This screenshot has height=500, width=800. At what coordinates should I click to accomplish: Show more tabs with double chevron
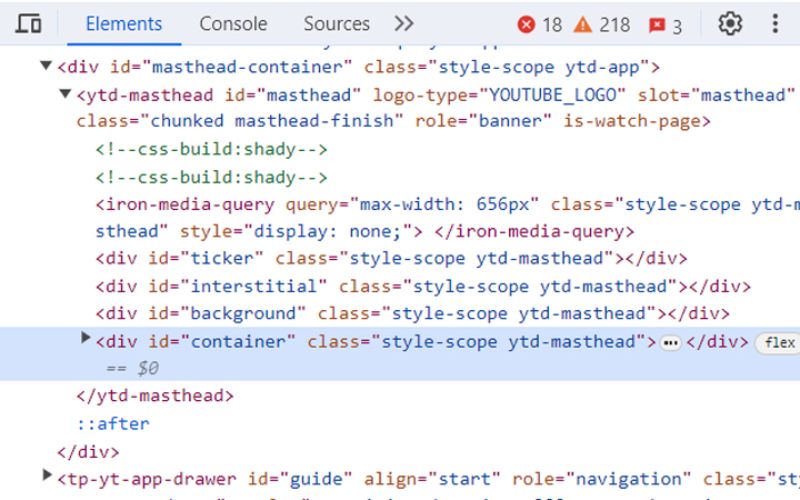(404, 23)
